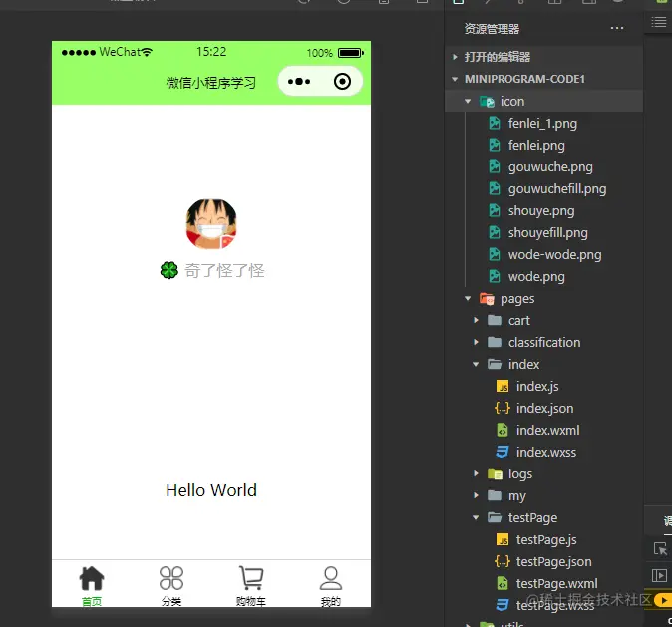Open wode.png file
This screenshot has height=627, width=672.
tap(536, 276)
